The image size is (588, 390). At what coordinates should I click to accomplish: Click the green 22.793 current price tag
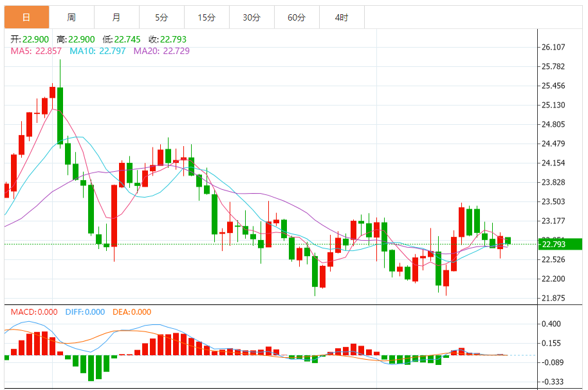click(x=560, y=244)
